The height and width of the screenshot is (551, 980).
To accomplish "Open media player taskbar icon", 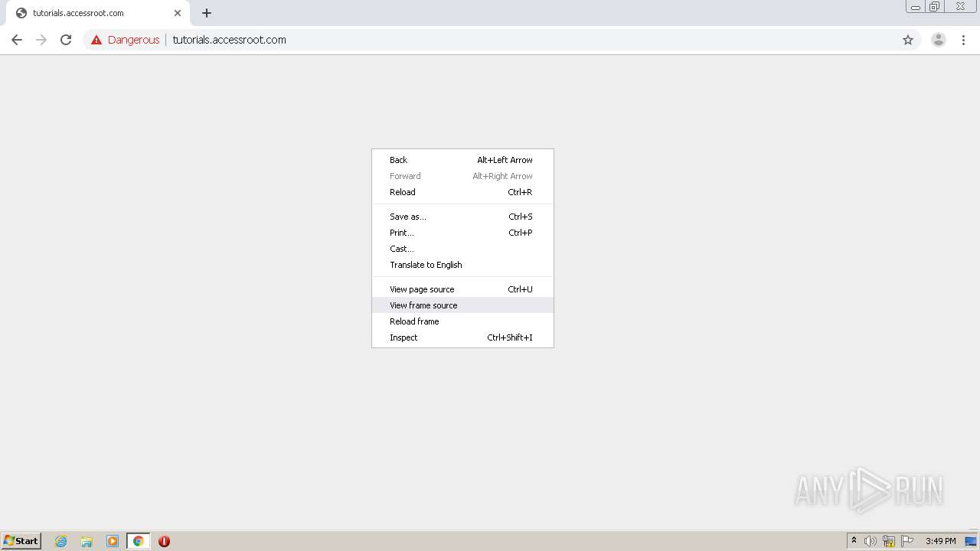I will pos(113,541).
